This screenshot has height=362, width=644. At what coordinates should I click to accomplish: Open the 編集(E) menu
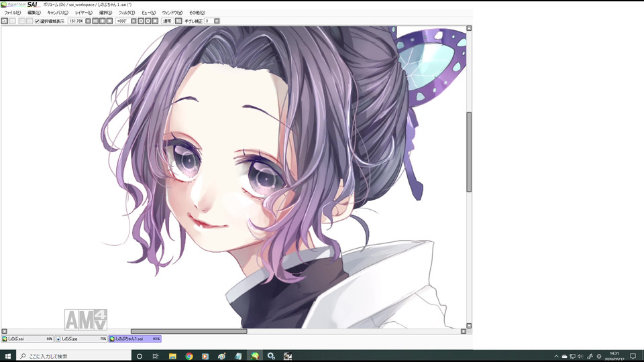pyautogui.click(x=34, y=13)
